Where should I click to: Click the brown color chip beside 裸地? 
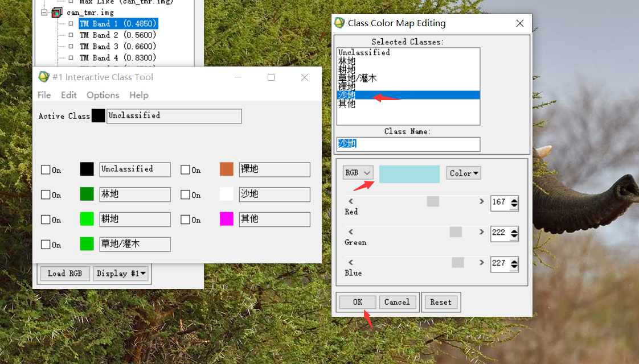226,169
